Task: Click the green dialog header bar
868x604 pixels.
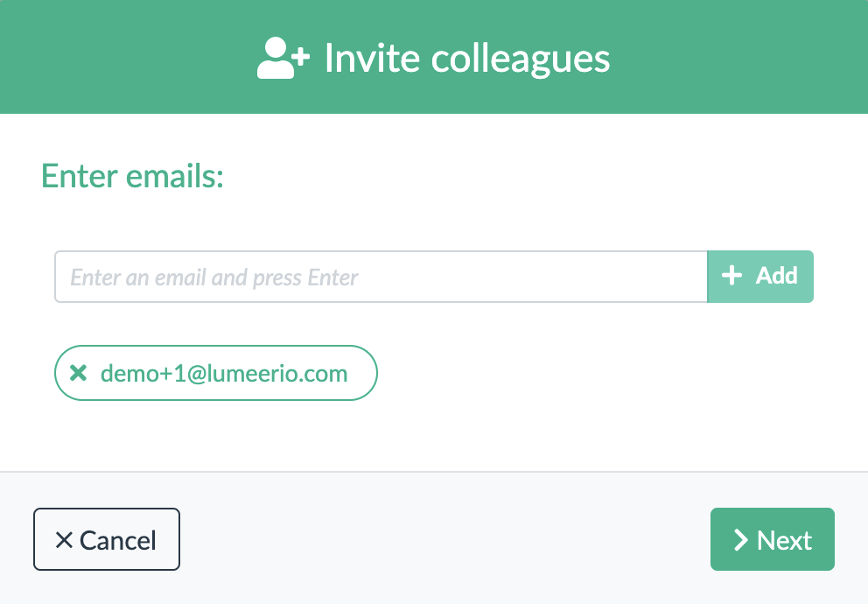Action: point(434,57)
